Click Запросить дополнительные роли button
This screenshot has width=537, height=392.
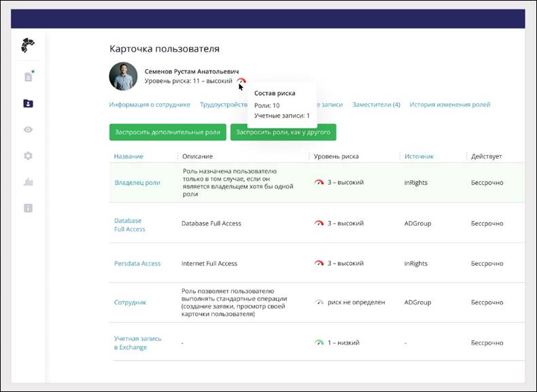point(168,132)
